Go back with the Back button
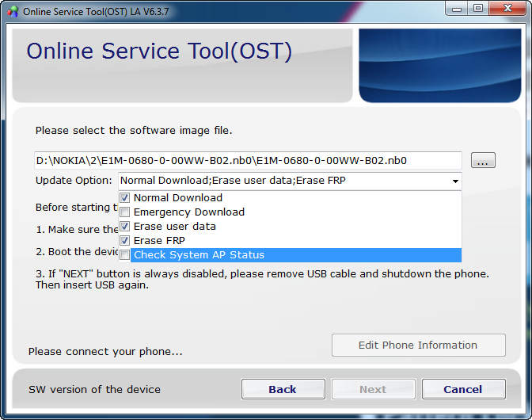Viewport: 532px width, 420px height. coord(283,389)
